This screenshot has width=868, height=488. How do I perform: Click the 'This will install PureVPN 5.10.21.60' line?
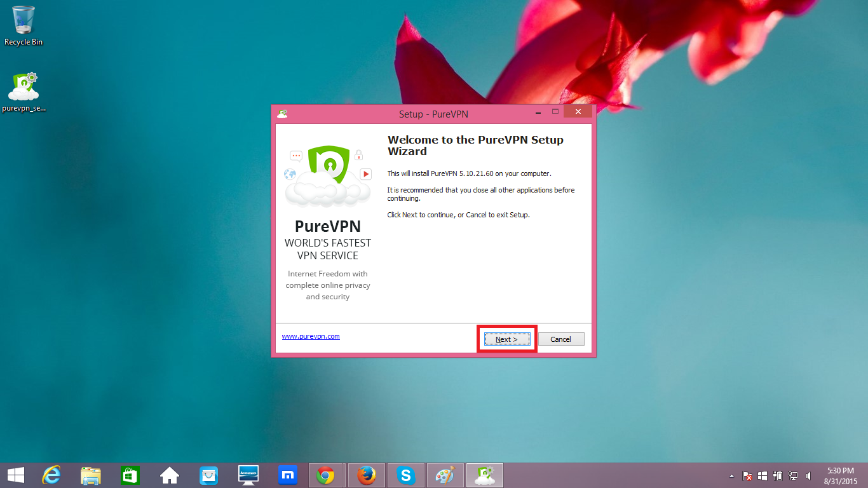click(x=470, y=173)
